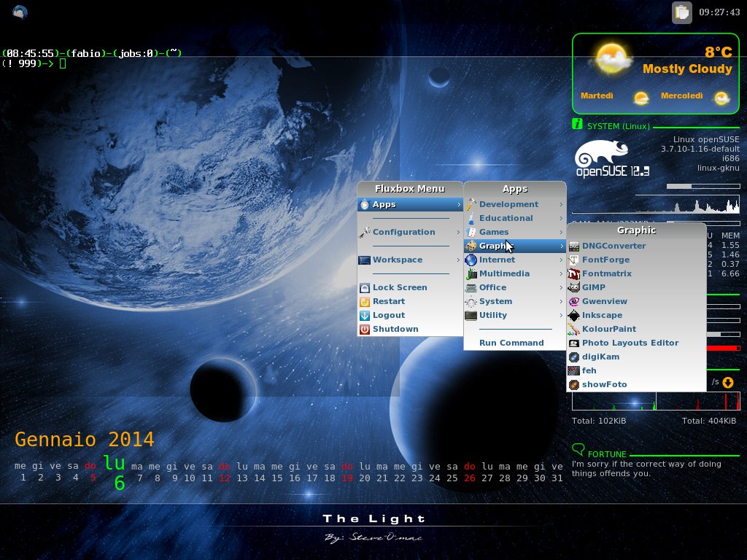This screenshot has width=747, height=560.
Task: Click the KolourPaint brush icon
Action: [574, 329]
